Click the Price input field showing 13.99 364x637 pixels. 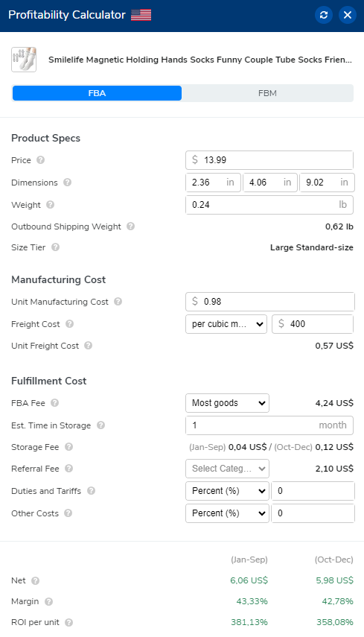[x=269, y=160]
